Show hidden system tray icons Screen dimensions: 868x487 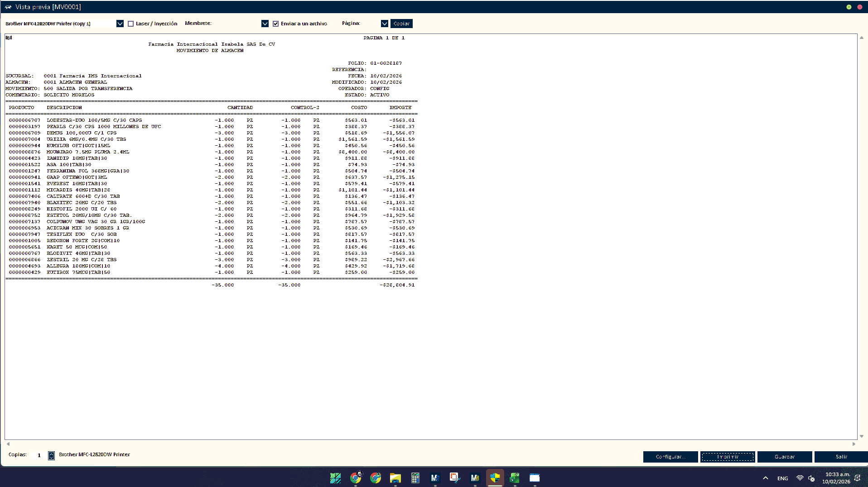(x=766, y=478)
